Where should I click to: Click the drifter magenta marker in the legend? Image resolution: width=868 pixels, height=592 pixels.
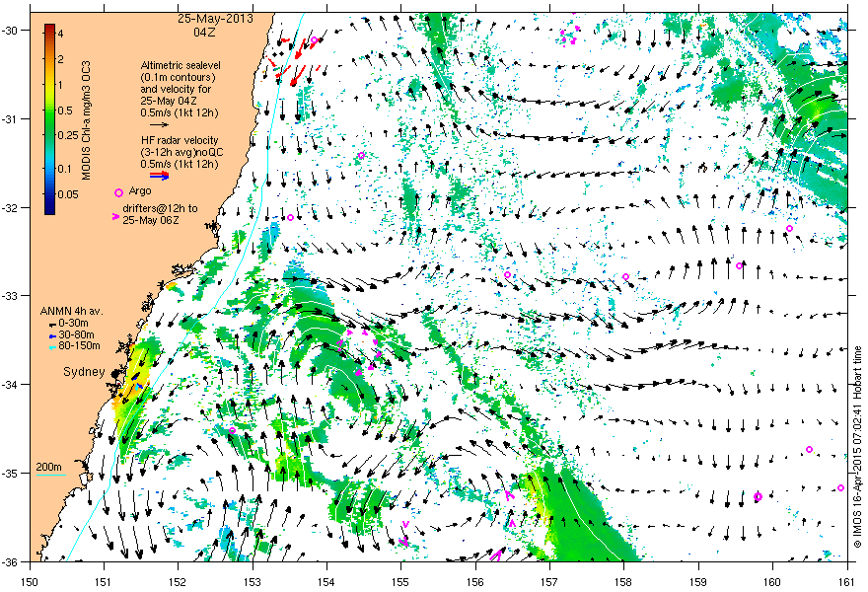tap(115, 217)
